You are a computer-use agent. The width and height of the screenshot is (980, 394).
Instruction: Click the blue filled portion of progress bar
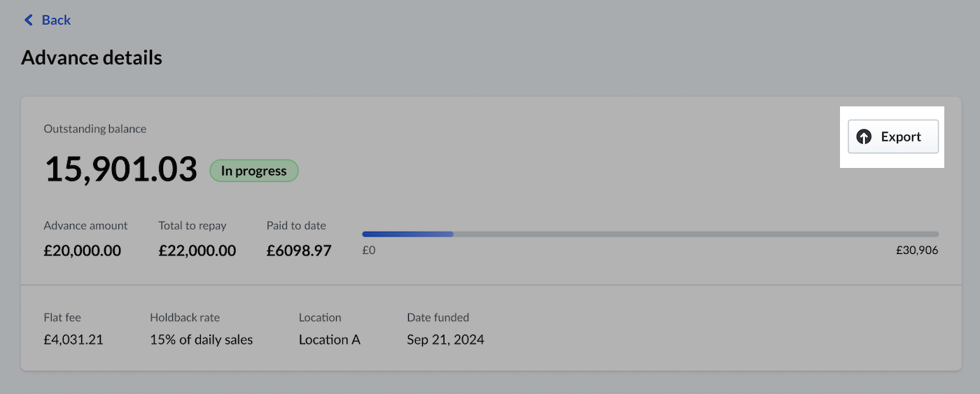pyautogui.click(x=407, y=234)
